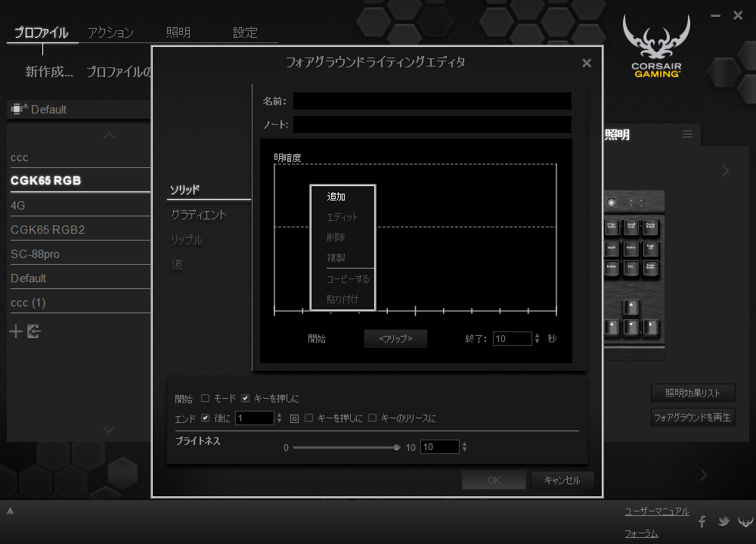Select the SC-88pro profile

(x=80, y=254)
